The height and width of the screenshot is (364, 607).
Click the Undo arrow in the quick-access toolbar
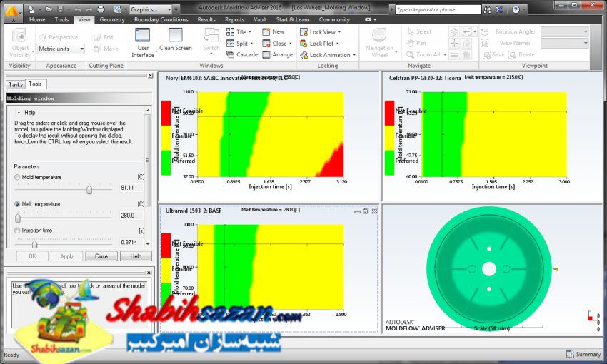[x=78, y=9]
